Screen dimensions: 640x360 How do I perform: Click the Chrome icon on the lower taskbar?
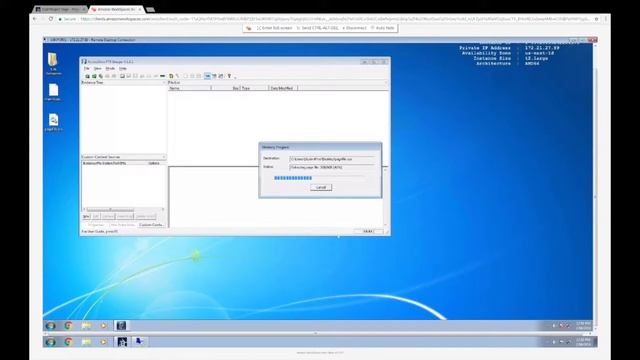69,342
